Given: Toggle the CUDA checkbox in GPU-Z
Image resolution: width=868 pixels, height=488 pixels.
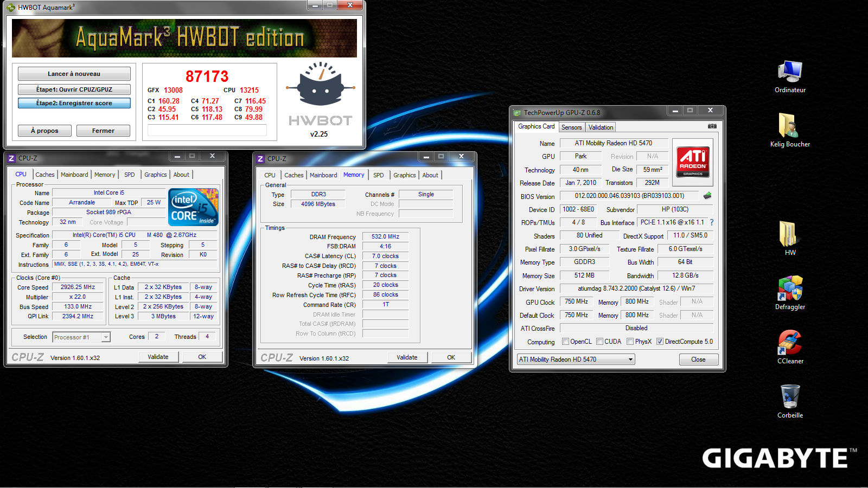Looking at the screenshot, I should click(x=599, y=342).
